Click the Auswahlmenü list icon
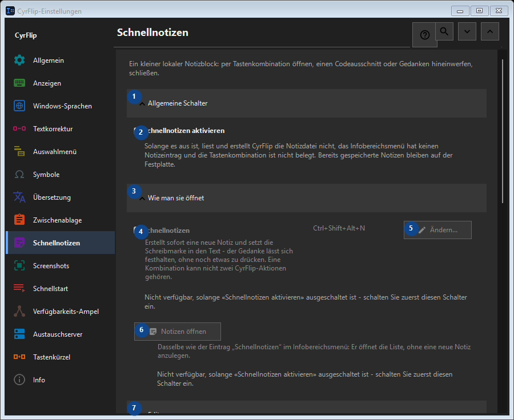This screenshot has width=514, height=420. 19,151
